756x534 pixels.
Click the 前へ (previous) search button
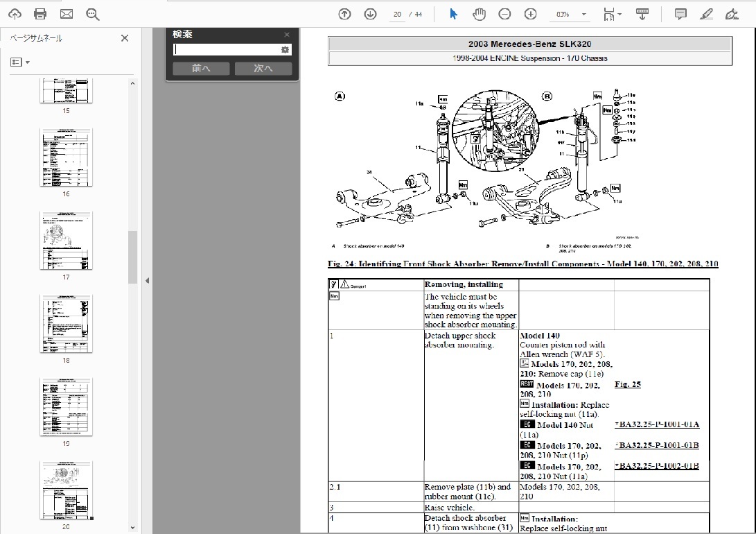[201, 69]
